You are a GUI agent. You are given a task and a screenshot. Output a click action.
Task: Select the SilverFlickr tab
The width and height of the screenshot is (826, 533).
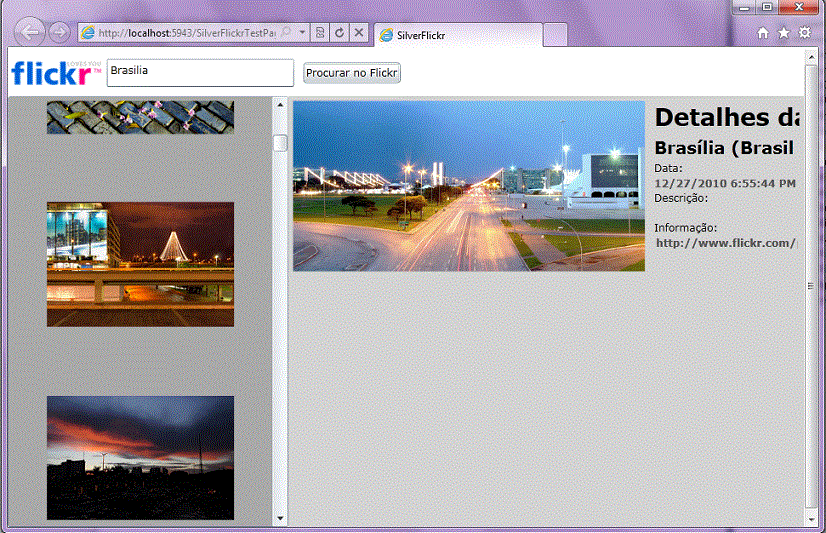pyautogui.click(x=458, y=35)
